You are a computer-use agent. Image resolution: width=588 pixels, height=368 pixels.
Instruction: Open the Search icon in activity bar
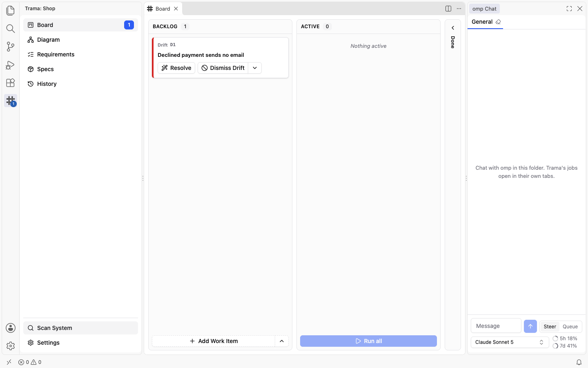[x=11, y=28]
